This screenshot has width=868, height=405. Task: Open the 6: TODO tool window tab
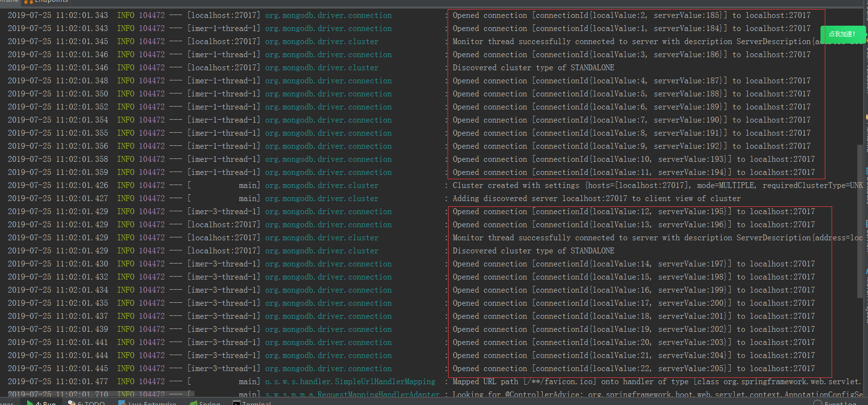(x=86, y=403)
